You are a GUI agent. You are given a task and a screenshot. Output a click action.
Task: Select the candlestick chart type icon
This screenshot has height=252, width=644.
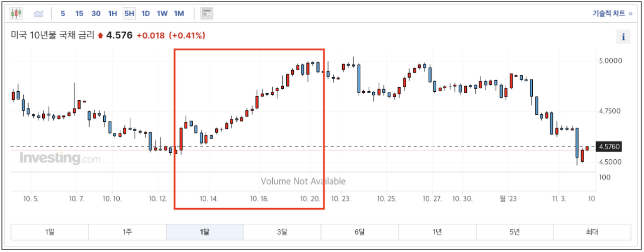[x=17, y=14]
